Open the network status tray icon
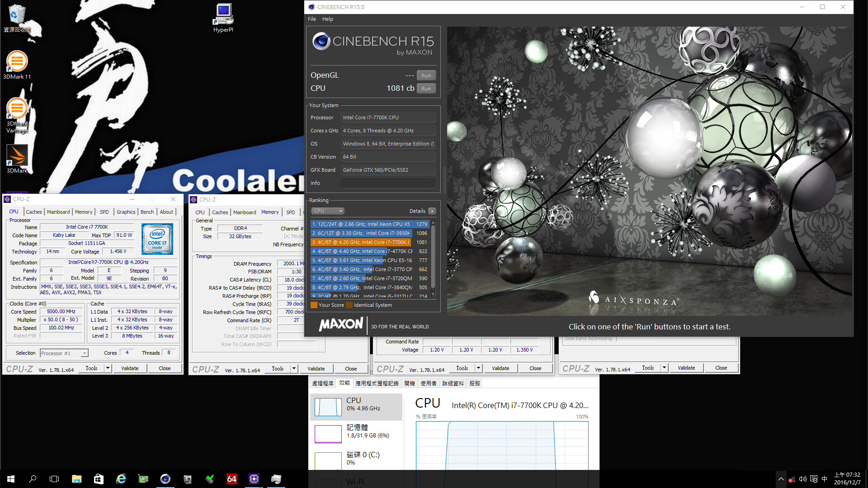This screenshot has width=868, height=488. [792, 479]
